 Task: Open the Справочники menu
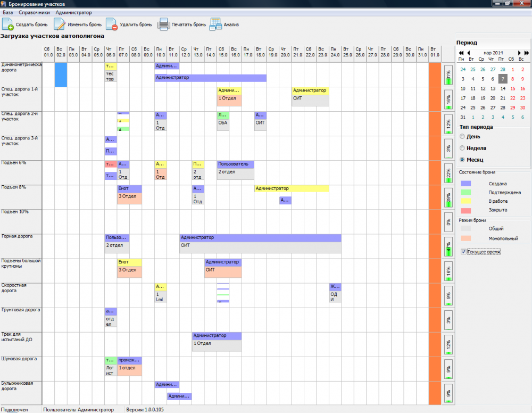[x=34, y=13]
